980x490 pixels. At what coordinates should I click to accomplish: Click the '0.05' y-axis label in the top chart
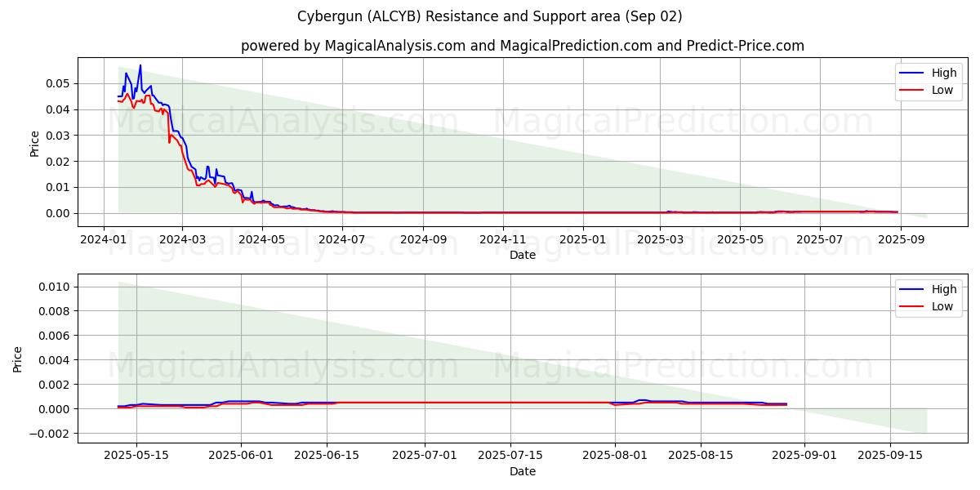pos(60,83)
